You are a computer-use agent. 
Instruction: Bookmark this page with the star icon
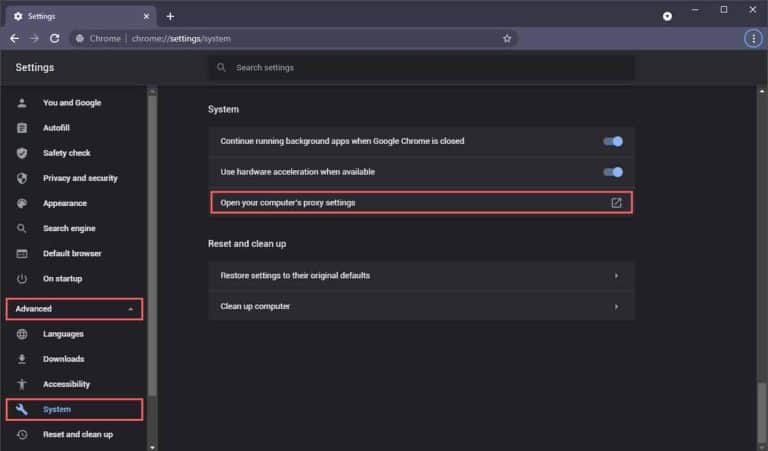click(x=507, y=38)
